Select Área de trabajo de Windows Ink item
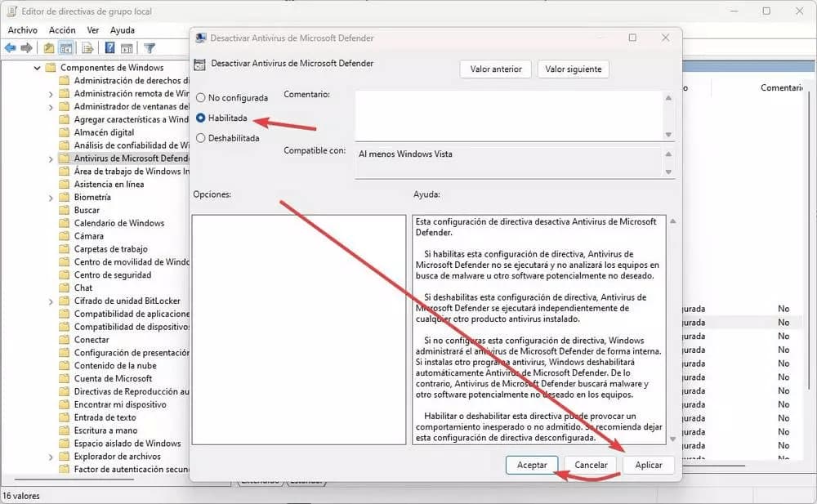 [132, 171]
